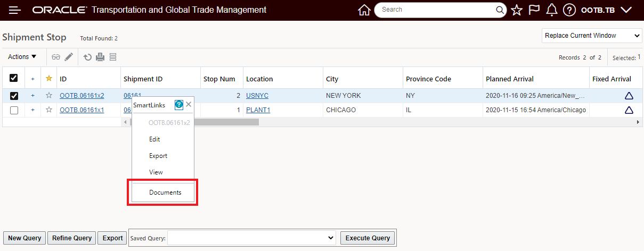
Task: Click the stacked-rows view toolbar icon
Action: [x=112, y=57]
